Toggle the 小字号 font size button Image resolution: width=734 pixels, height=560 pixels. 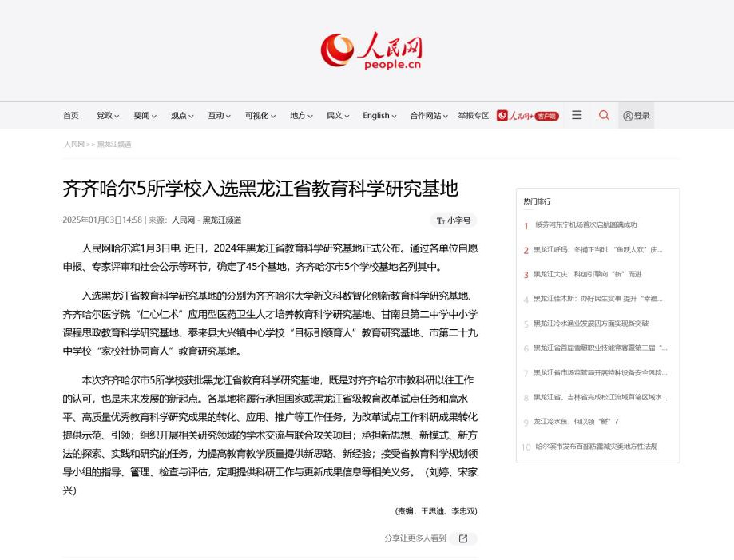454,220
